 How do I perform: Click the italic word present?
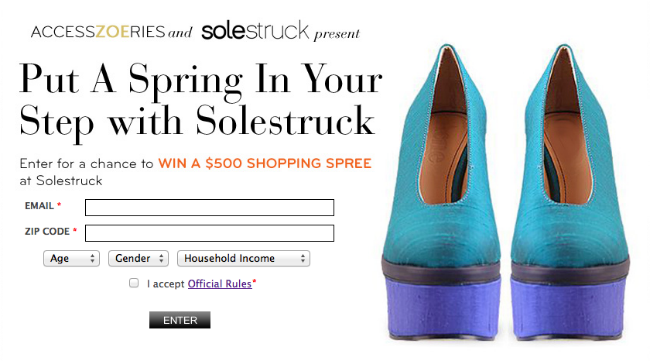coord(337,34)
